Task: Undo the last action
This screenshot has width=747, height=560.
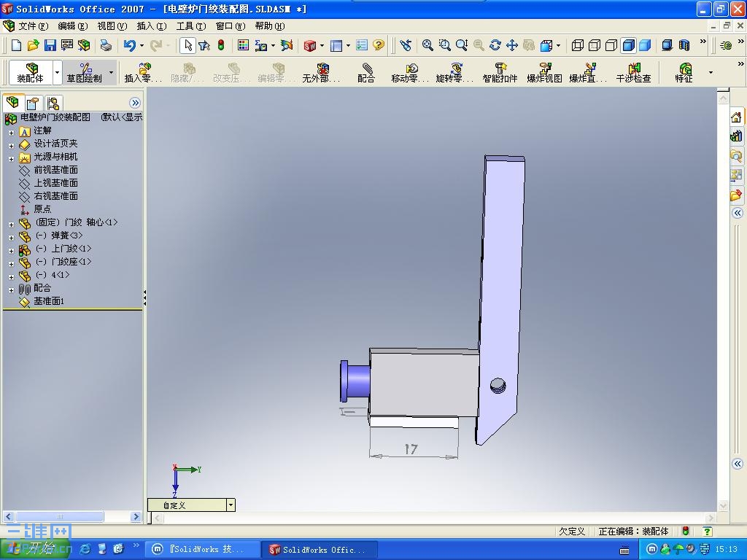Action: coord(129,45)
